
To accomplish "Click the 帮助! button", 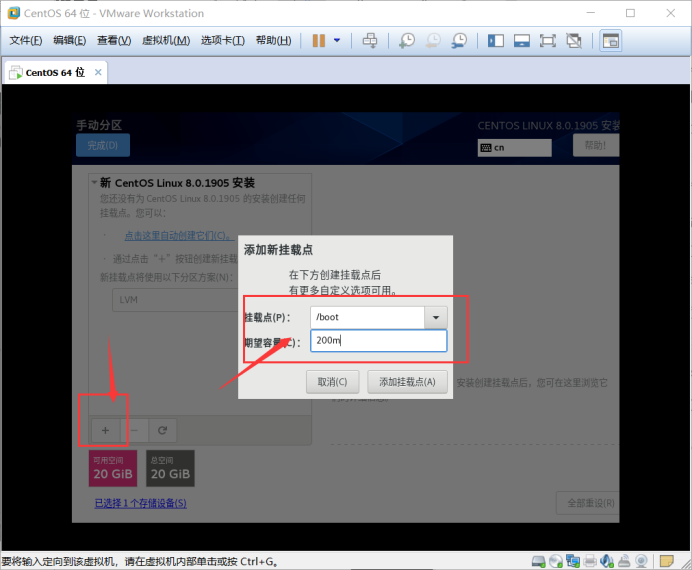I will tap(596, 145).
